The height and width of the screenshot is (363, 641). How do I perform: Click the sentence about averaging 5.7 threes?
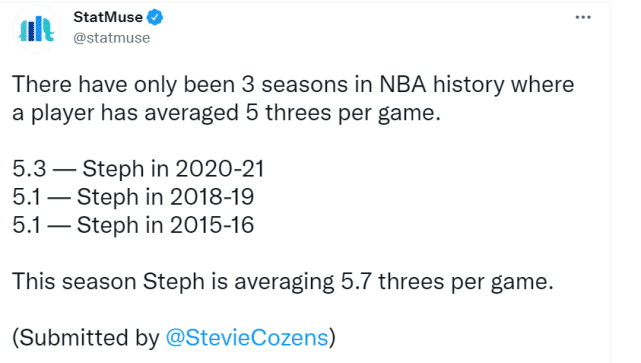tap(283, 282)
